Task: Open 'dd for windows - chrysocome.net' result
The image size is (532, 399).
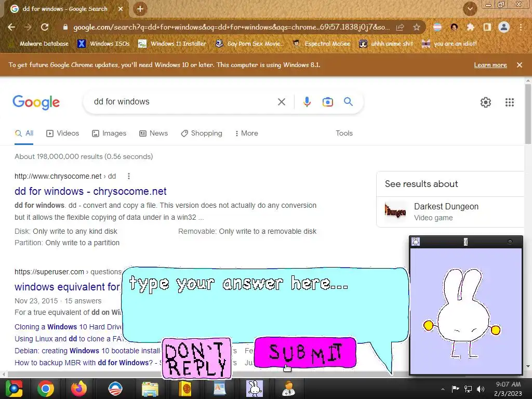Action: click(90, 191)
